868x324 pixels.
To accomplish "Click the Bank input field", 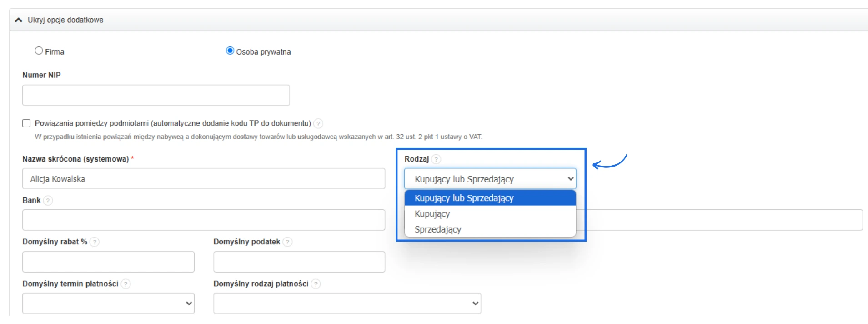I will click(203, 220).
